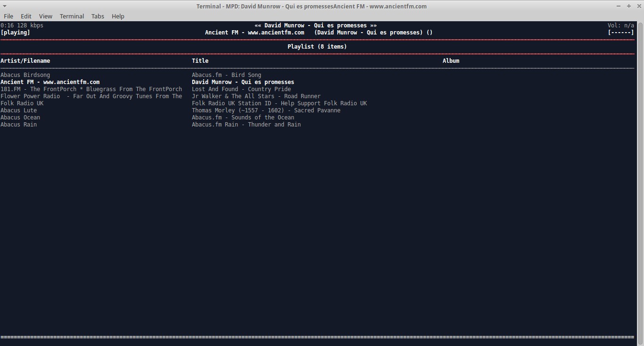Click the [------] playback mode flags

pos(621,33)
